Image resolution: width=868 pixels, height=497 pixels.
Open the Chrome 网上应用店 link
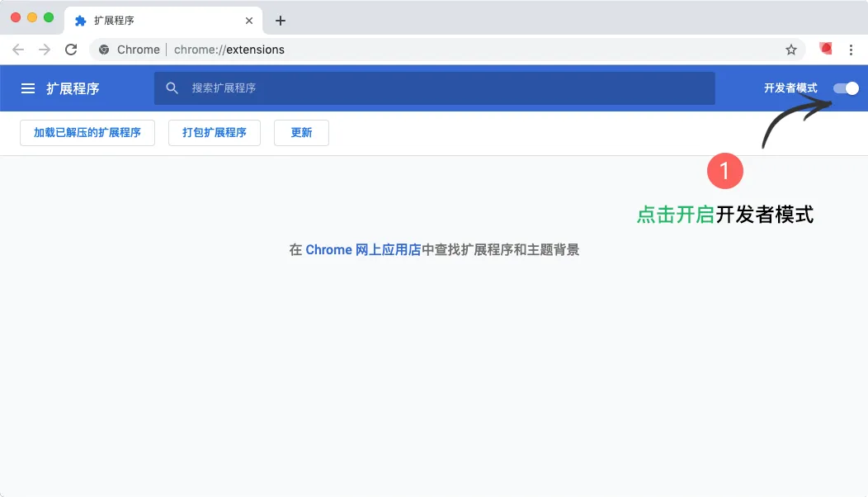[x=363, y=250]
